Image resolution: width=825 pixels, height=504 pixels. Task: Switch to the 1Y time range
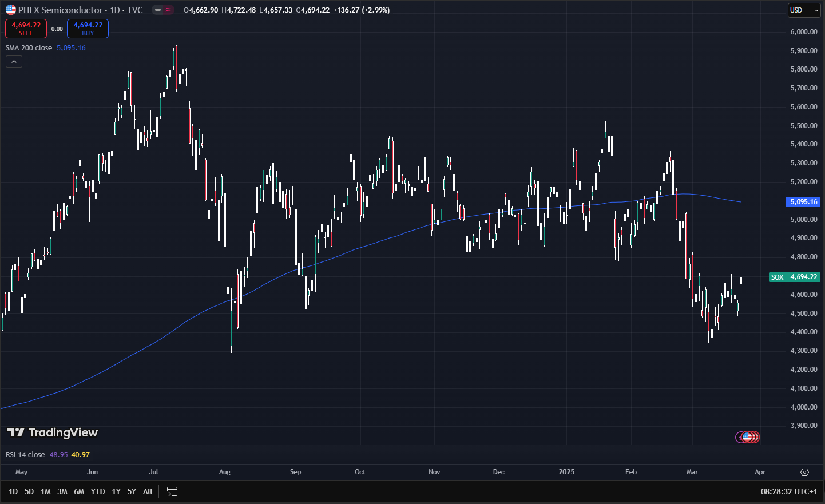(x=116, y=491)
